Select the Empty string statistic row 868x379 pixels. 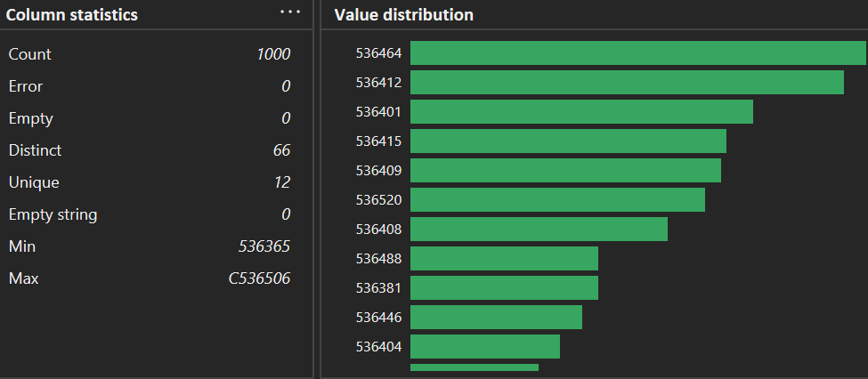(150, 214)
